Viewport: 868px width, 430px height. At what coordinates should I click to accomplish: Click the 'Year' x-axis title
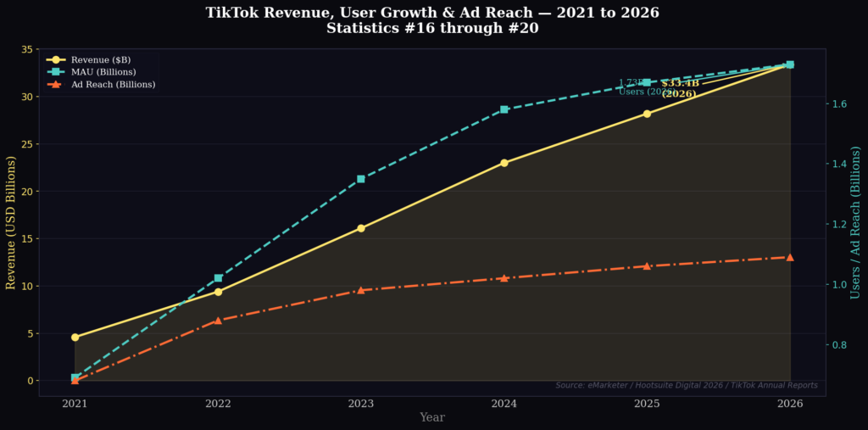[431, 417]
